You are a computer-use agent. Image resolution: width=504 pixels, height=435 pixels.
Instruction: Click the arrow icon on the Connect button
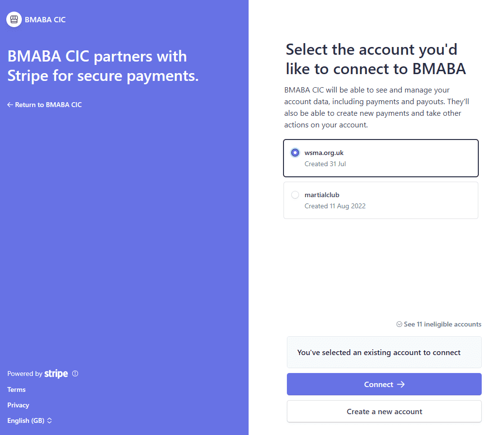pyautogui.click(x=401, y=384)
